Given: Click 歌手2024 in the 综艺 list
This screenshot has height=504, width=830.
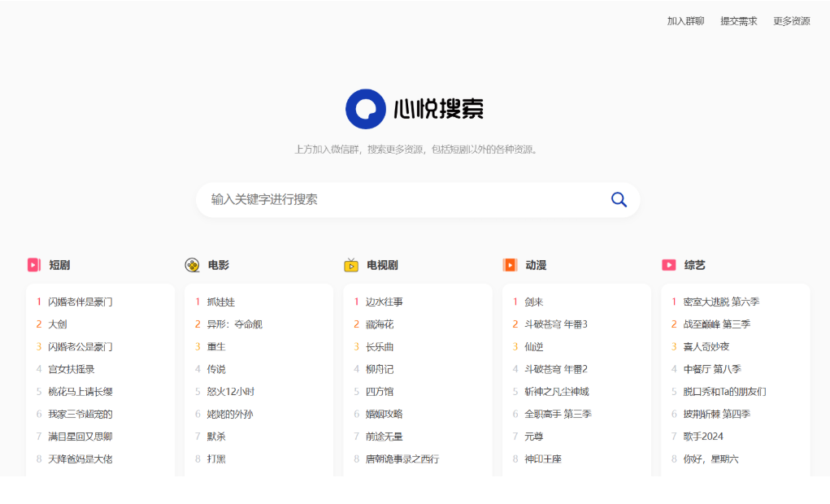Looking at the screenshot, I should point(703,437).
